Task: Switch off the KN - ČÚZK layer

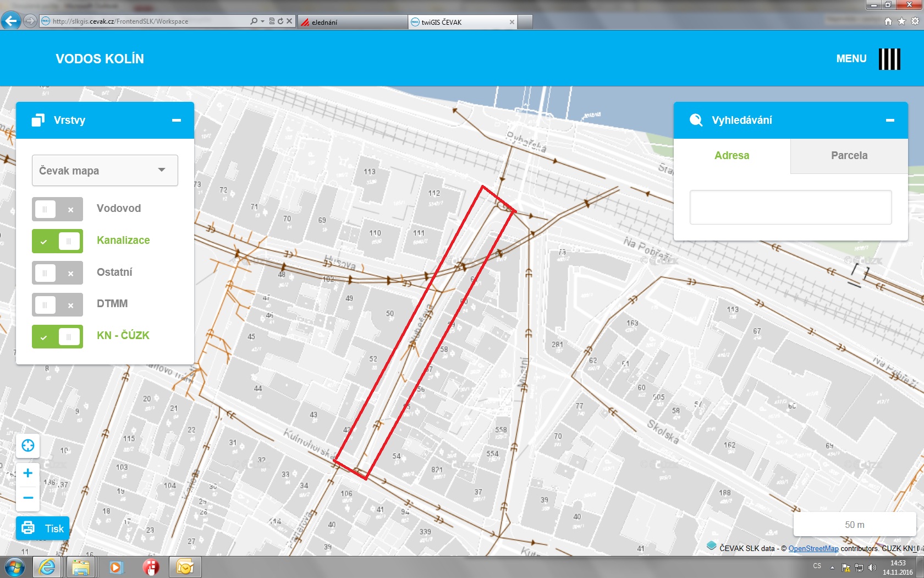Action: 57,336
